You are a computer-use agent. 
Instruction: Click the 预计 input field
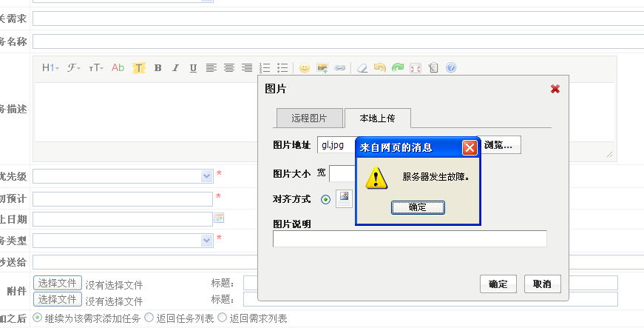point(123,199)
